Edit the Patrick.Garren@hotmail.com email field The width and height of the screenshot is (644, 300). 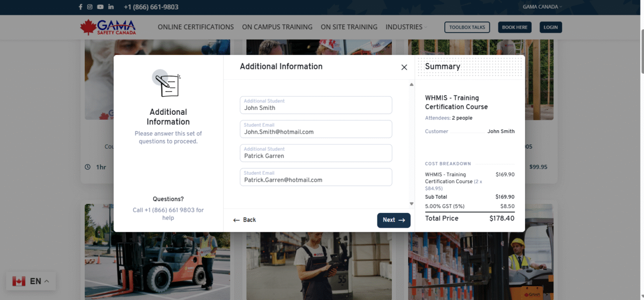tap(316, 180)
